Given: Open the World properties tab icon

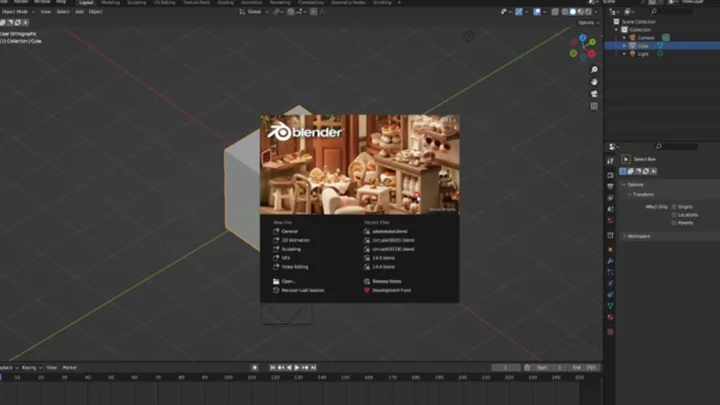Looking at the screenshot, I should pyautogui.click(x=610, y=221).
